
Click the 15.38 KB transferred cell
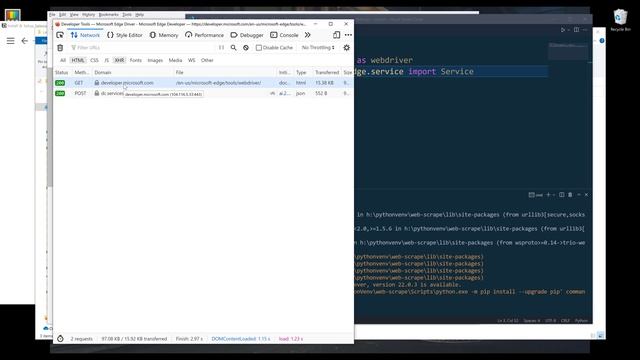coord(324,83)
